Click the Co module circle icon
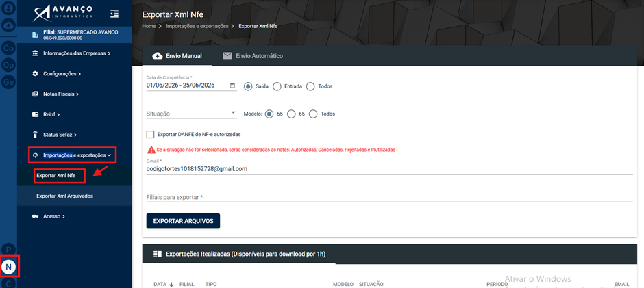Image resolution: width=644 pixels, height=288 pixels. 9,49
